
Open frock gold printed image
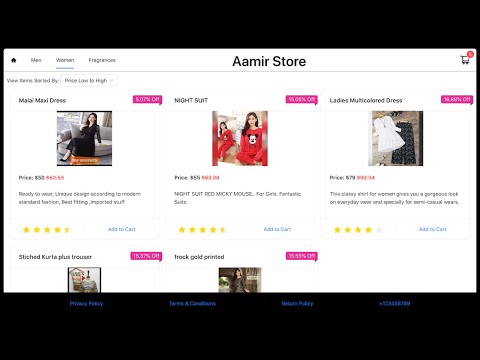pos(240,280)
